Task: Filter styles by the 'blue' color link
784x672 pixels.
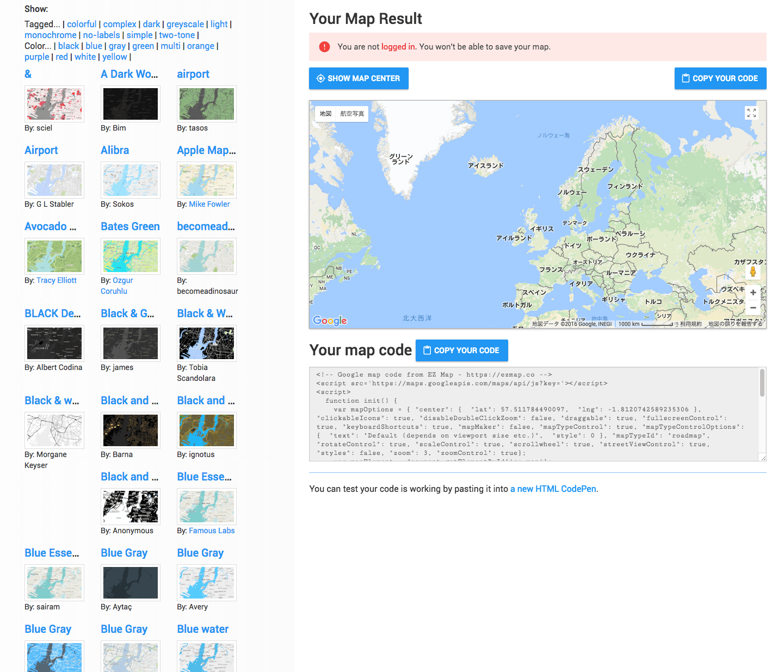Action: 94,46
